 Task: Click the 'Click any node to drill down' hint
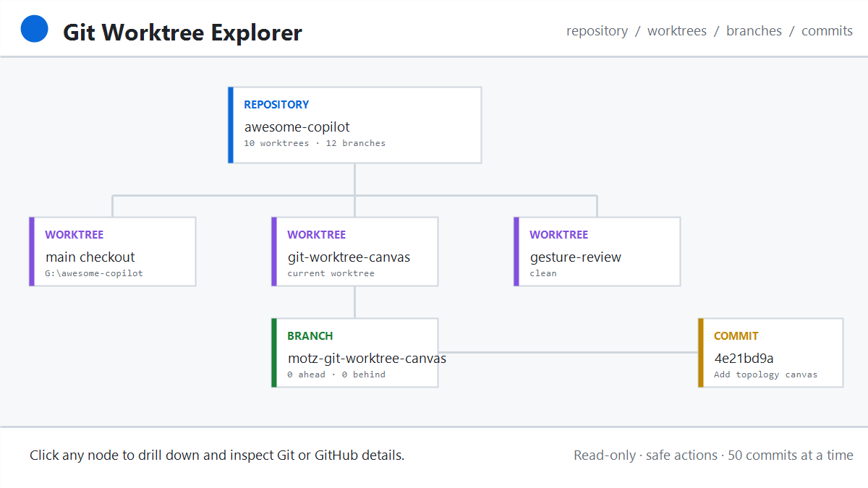[217, 455]
